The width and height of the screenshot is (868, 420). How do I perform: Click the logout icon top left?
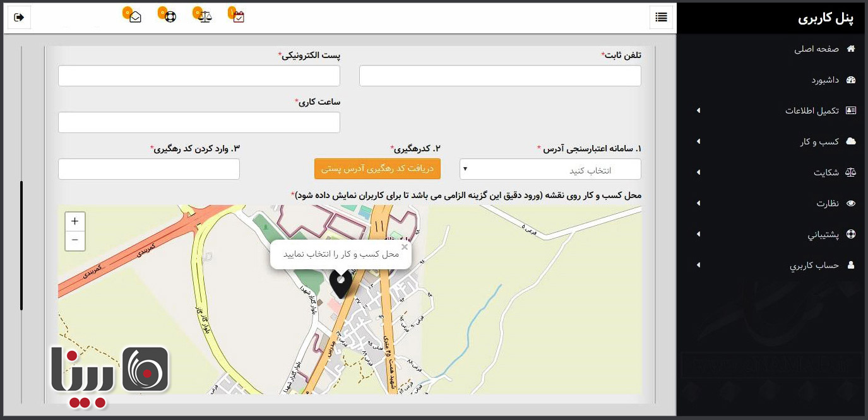coord(18,17)
